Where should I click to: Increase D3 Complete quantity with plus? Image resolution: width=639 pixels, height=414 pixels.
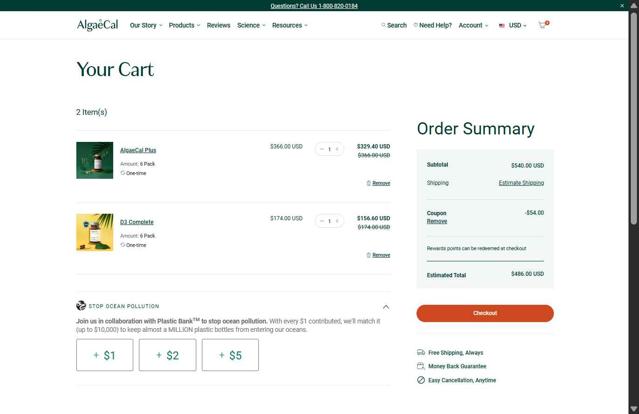[337, 221]
